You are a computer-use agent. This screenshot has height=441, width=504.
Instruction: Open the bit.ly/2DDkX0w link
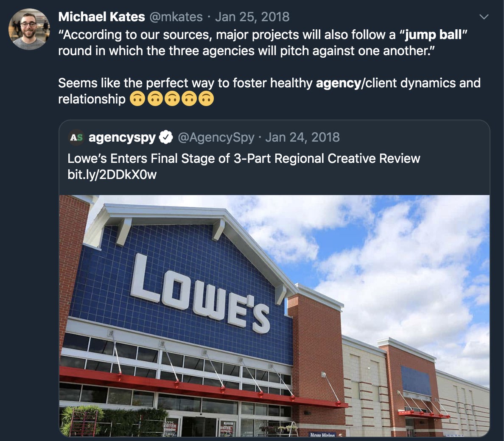click(112, 174)
